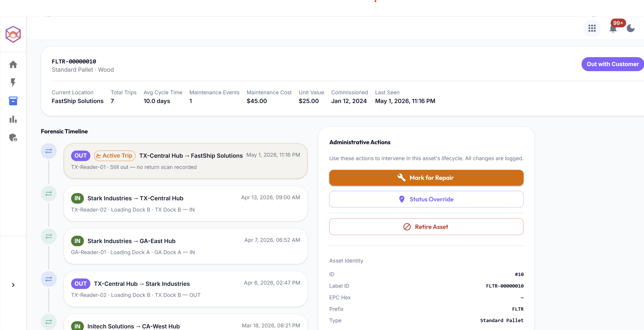
Task: Click timeline swap icon for Active Trip
Action: 49,151
